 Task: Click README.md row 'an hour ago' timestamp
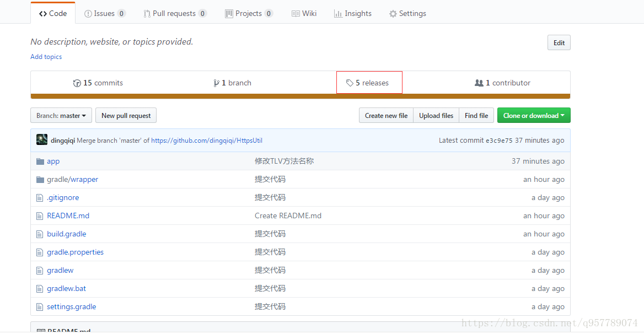click(544, 216)
